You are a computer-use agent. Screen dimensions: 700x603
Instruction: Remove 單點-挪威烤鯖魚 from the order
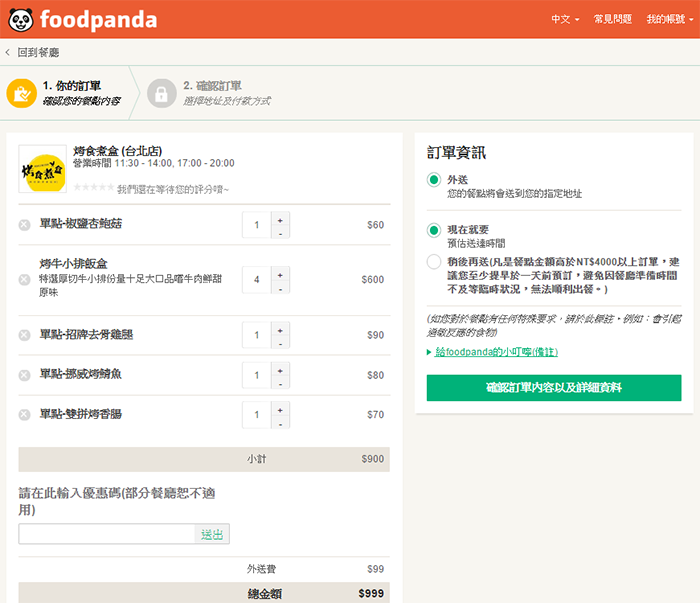tap(24, 375)
